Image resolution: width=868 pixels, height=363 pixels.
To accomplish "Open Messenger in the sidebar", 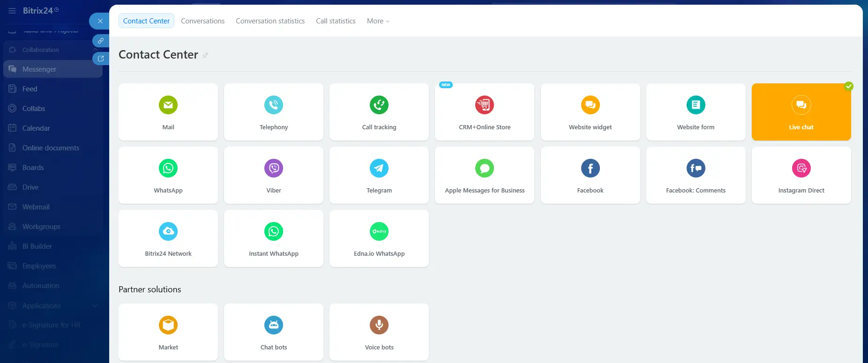I will [x=52, y=69].
